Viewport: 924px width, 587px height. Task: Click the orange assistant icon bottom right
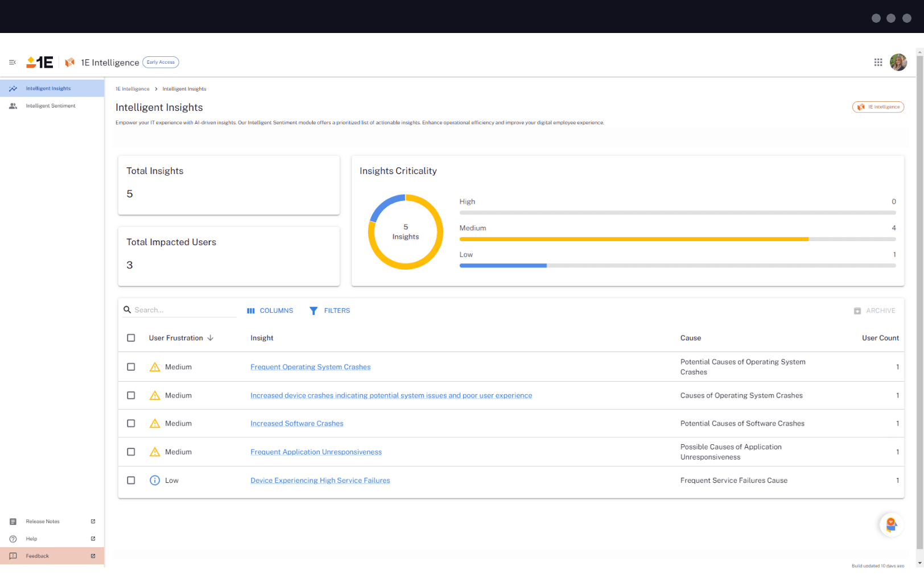[890, 525]
